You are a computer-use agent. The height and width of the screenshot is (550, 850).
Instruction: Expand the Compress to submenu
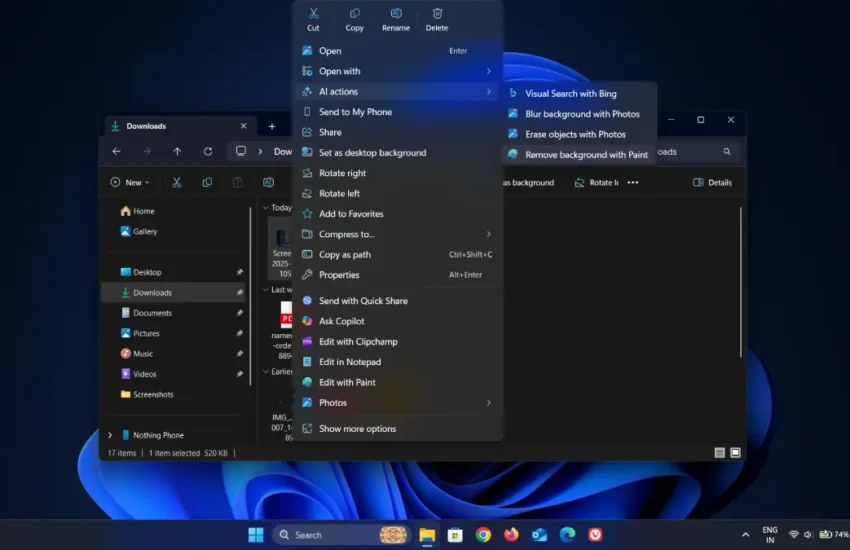397,234
